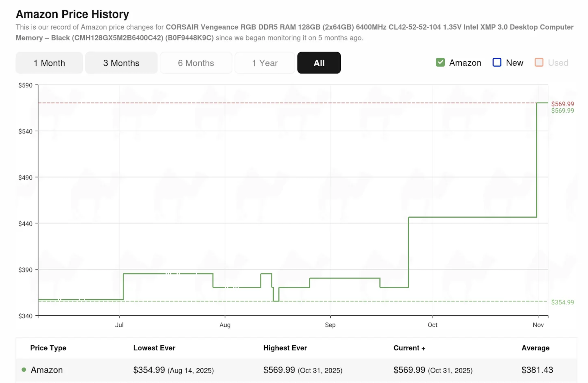This screenshot has width=588, height=383.
Task: Click the Average column header
Action: [535, 348]
